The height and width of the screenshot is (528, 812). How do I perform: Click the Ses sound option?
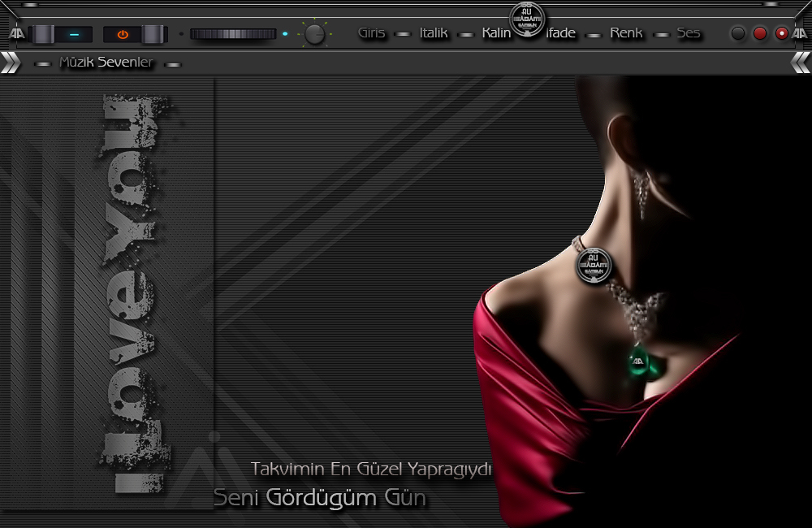point(689,33)
